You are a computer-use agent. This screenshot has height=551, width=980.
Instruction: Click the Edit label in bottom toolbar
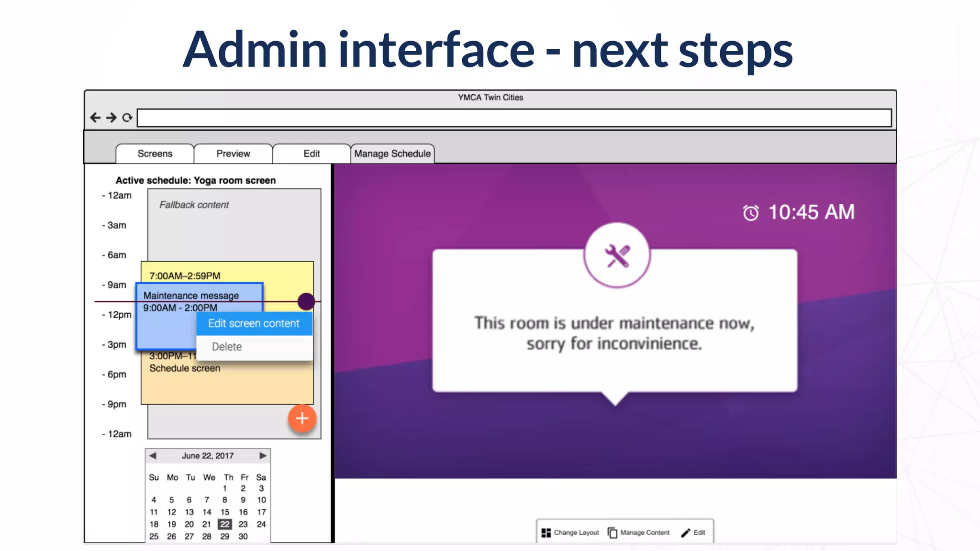click(699, 533)
